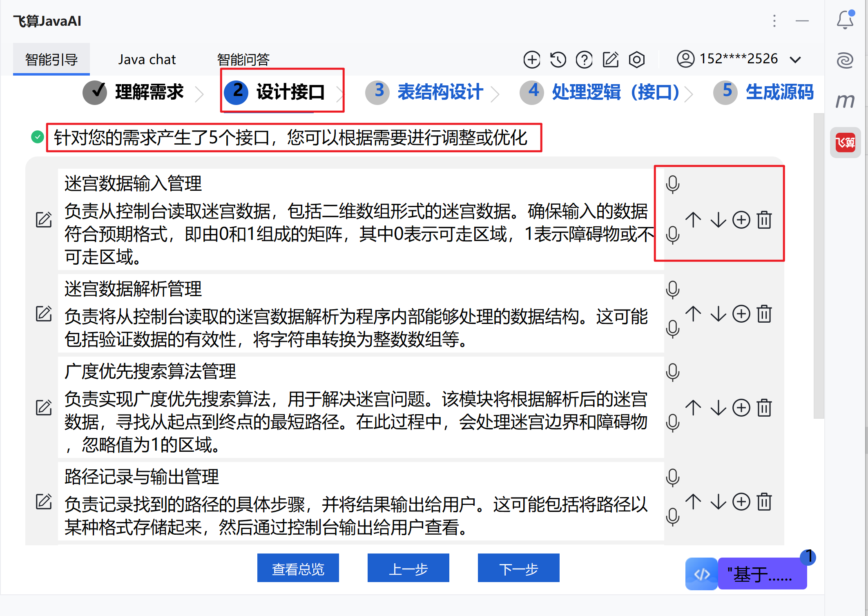868x616 pixels.
Task: Switch to the Java chat tab
Action: (147, 60)
